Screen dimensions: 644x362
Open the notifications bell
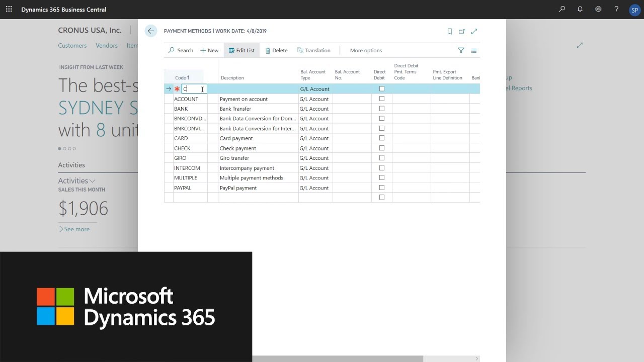click(x=580, y=9)
